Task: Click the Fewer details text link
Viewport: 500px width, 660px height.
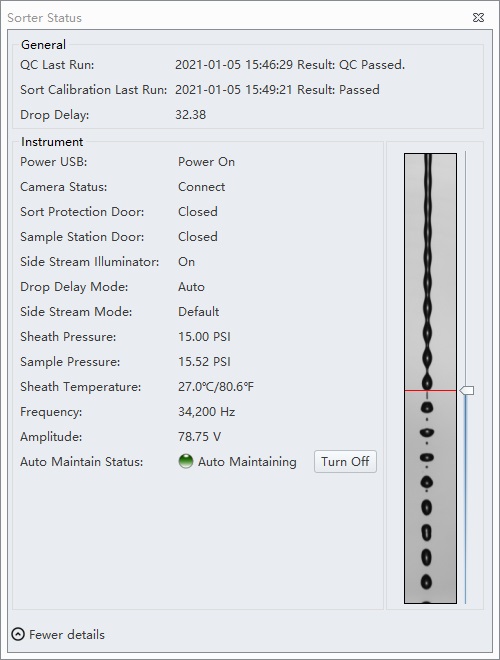Action: pyautogui.click(x=66, y=634)
